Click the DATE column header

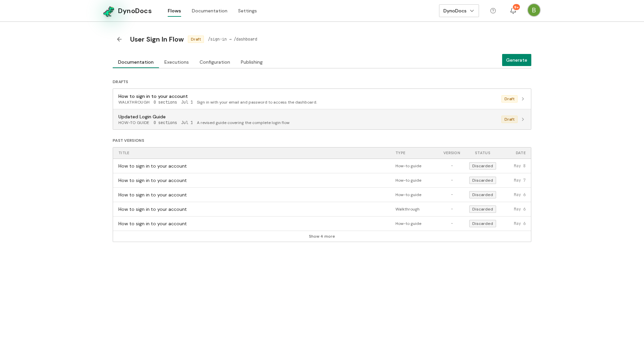[x=521, y=153]
